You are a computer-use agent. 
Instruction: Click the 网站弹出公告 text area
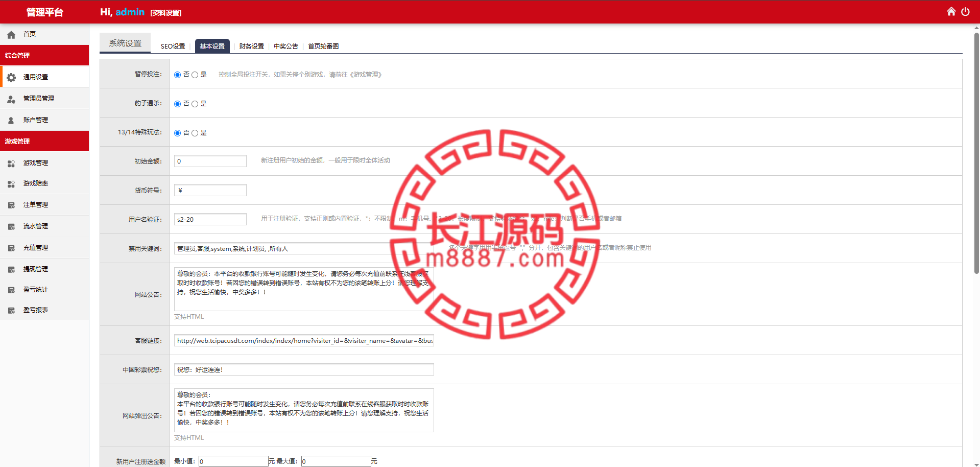(x=304, y=410)
